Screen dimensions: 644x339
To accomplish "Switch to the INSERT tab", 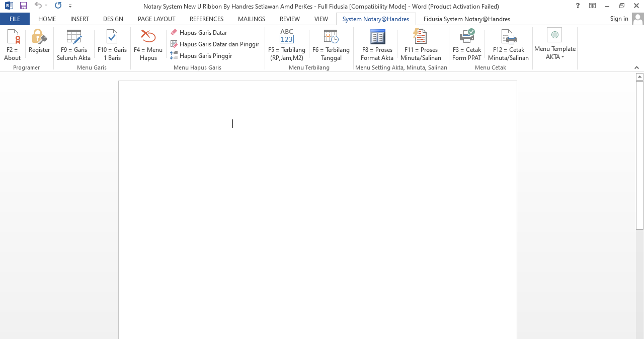I will (79, 19).
